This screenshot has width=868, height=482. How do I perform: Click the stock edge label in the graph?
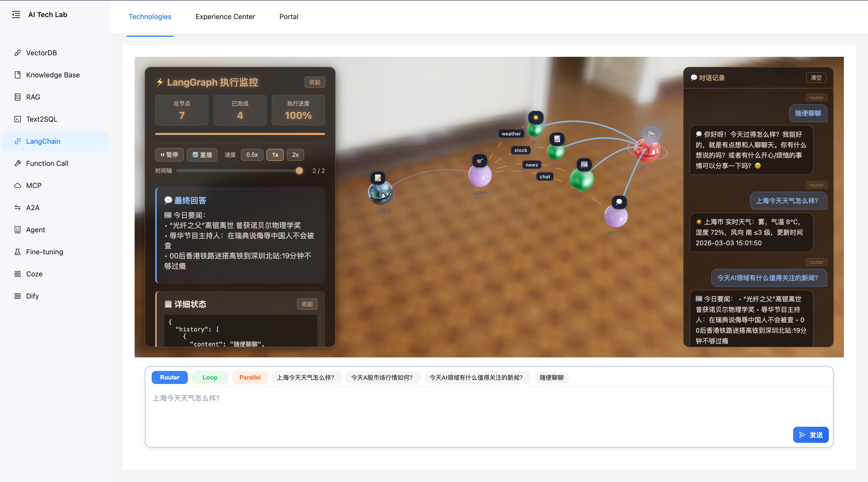point(521,150)
